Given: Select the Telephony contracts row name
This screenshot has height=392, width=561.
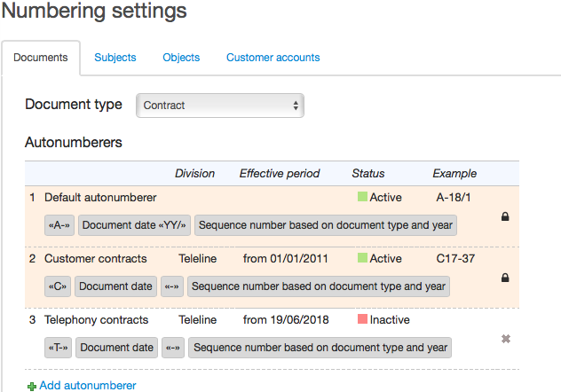Looking at the screenshot, I should [96, 319].
